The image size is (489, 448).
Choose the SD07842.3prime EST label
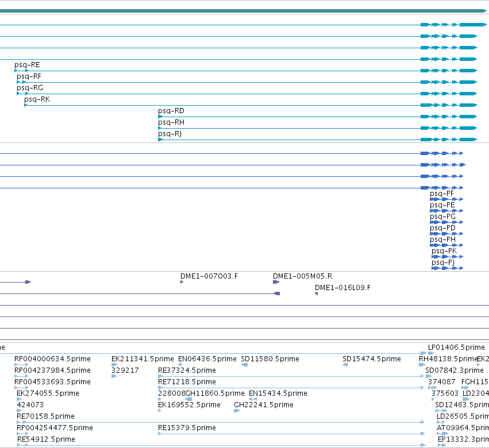point(455,370)
